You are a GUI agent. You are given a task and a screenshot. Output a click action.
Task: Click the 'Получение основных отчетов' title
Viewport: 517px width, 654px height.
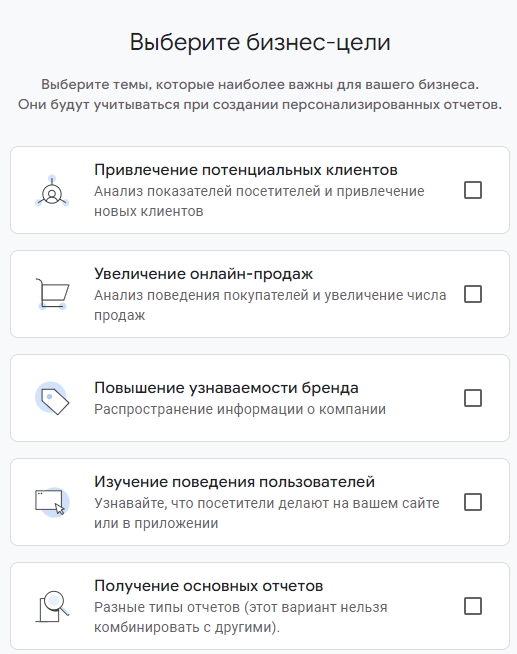tap(208, 586)
